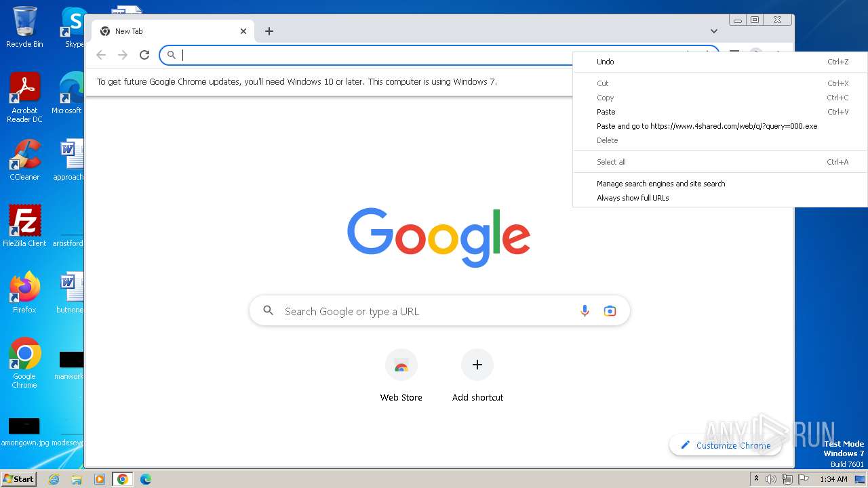
Task: Choose Select all in context menu
Action: coord(720,162)
